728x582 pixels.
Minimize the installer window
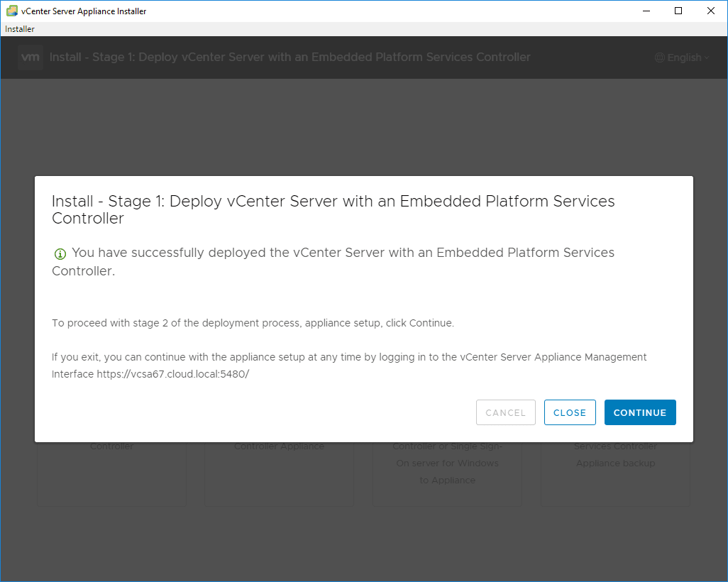(646, 11)
